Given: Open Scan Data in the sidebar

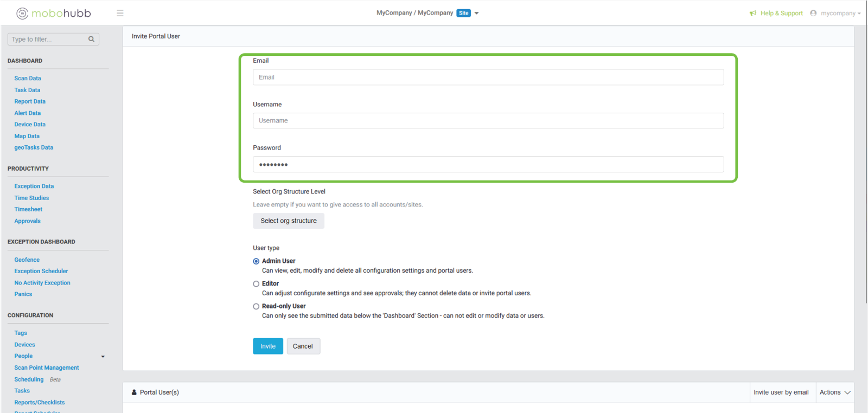Looking at the screenshot, I should (28, 79).
